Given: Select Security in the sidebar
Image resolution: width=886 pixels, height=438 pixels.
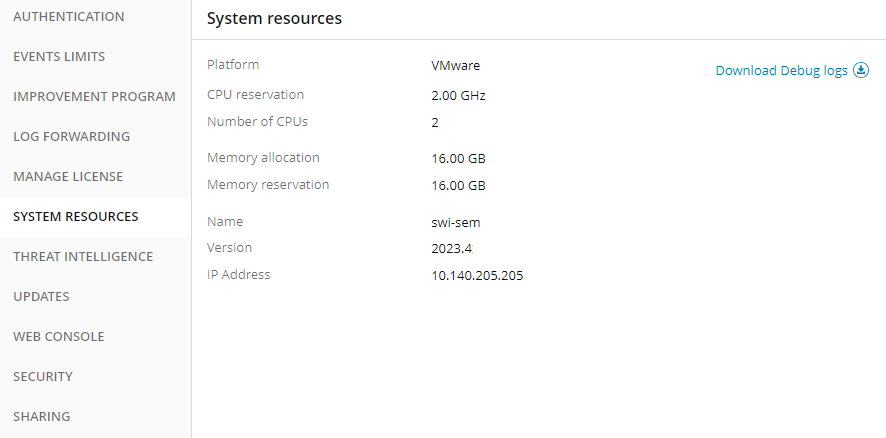Looking at the screenshot, I should point(43,377).
